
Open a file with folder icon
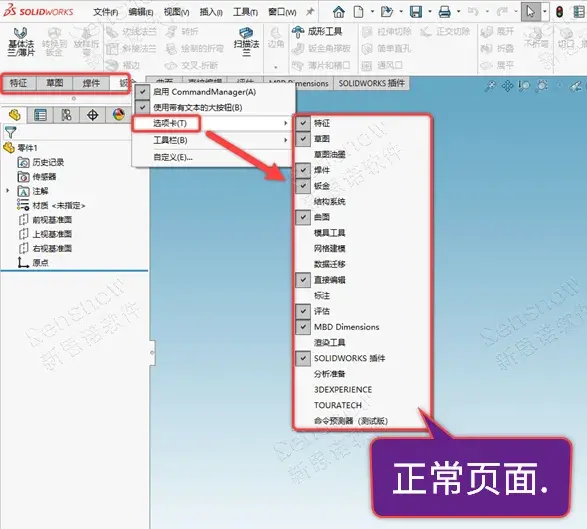point(387,12)
